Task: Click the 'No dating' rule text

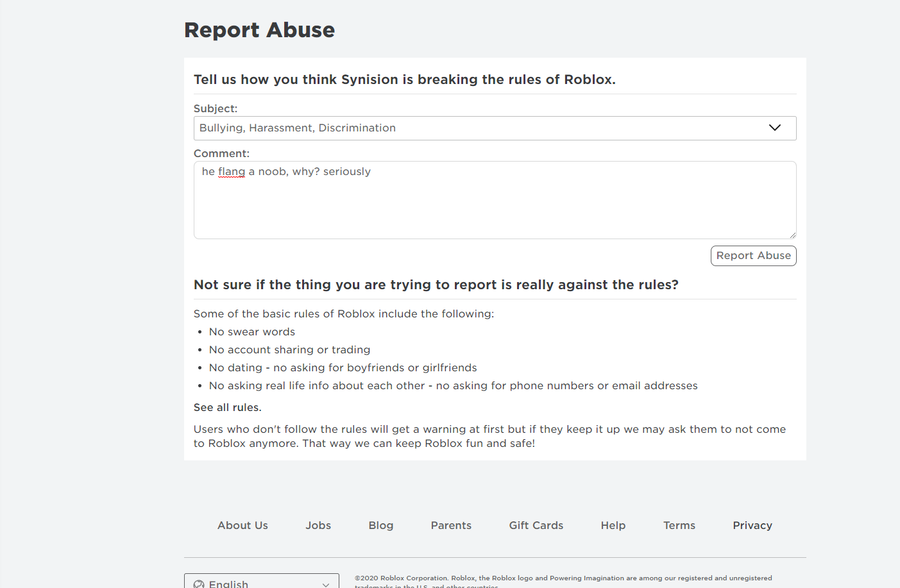Action: pyautogui.click(x=343, y=368)
